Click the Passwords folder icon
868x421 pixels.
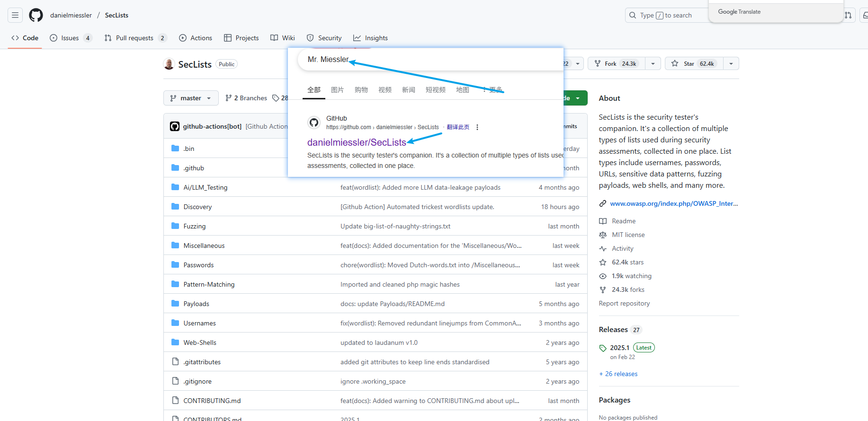(x=175, y=264)
